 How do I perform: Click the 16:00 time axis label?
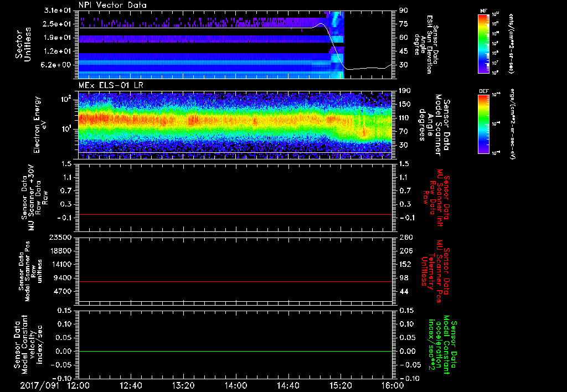(392, 385)
